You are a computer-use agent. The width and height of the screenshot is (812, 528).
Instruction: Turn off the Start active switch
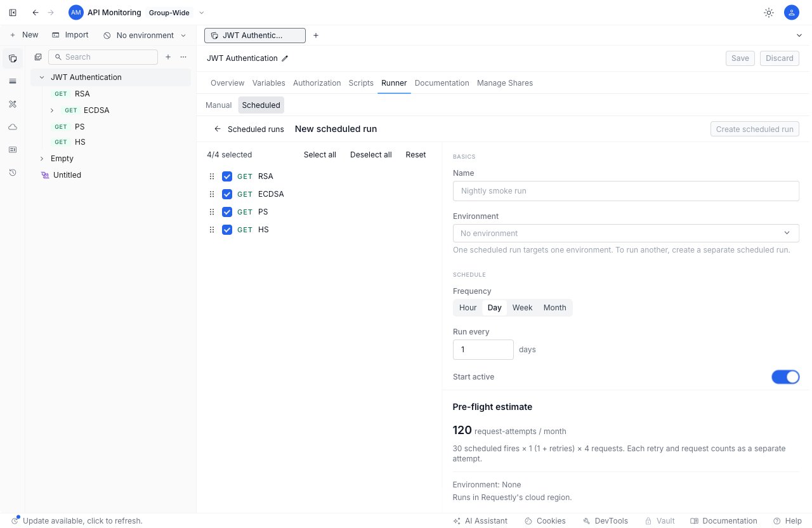785,377
